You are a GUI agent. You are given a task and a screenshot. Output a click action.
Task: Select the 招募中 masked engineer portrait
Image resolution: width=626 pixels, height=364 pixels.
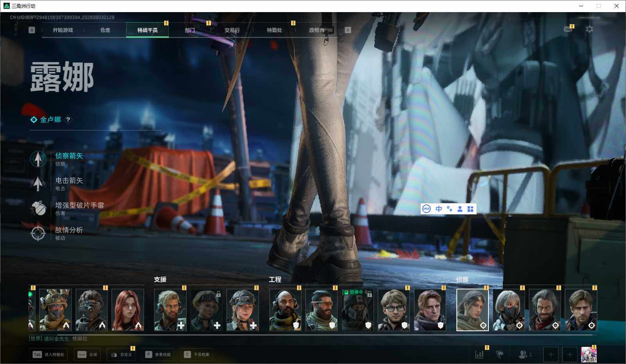coord(358,310)
